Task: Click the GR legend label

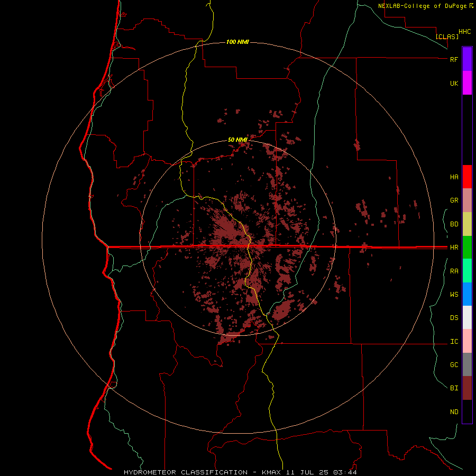Action: pyautogui.click(x=454, y=200)
